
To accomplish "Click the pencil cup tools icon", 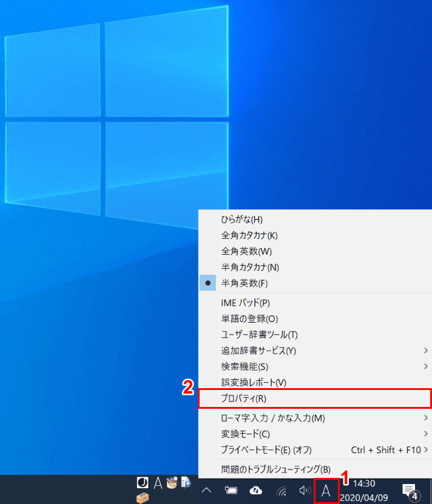I will point(172,482).
